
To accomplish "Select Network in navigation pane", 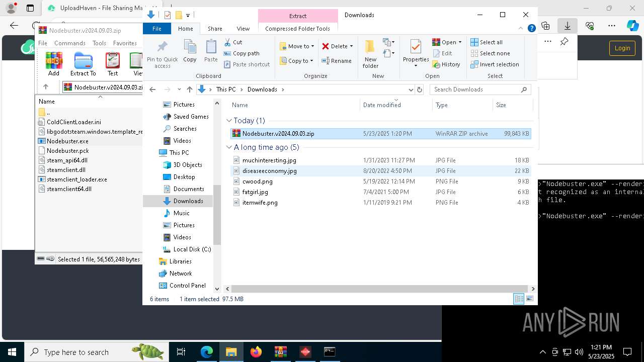I will (x=176, y=274).
